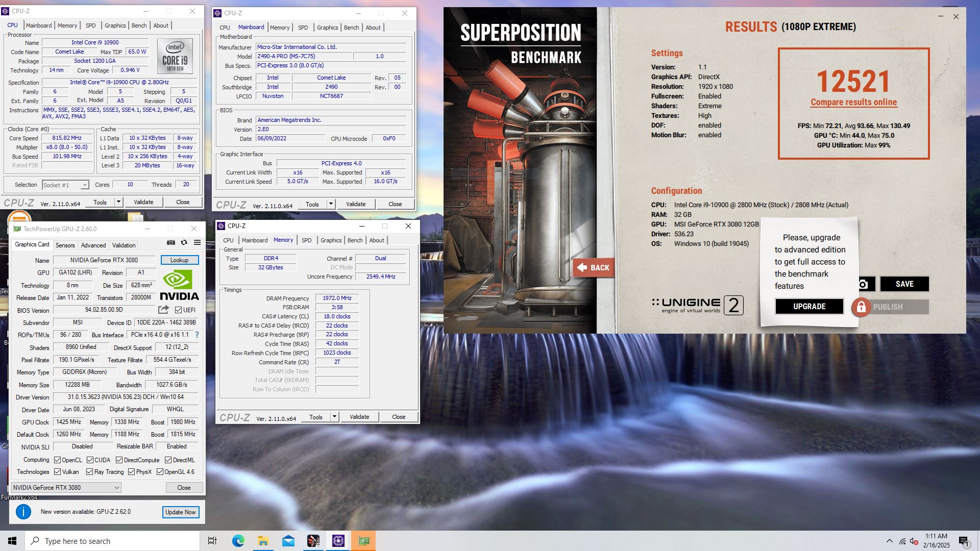The image size is (980, 551).
Task: Switch to Advanced tab in GPU-Z
Action: point(93,245)
